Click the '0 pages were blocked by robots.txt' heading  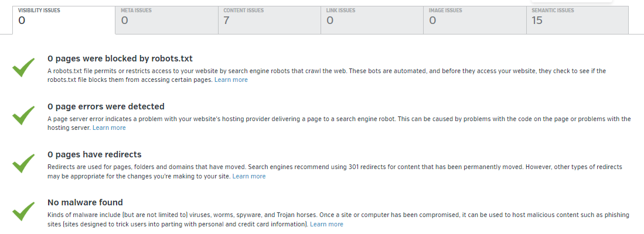[120, 58]
